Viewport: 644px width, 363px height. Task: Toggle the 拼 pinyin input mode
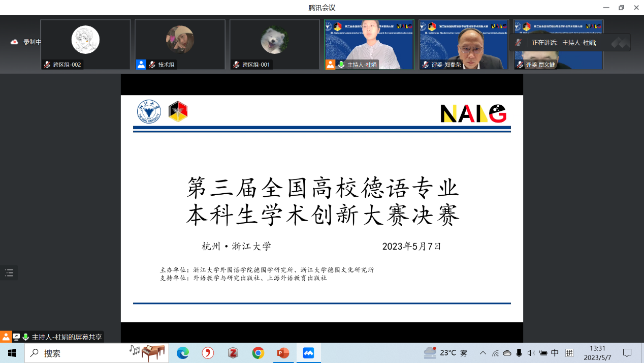pyautogui.click(x=569, y=353)
